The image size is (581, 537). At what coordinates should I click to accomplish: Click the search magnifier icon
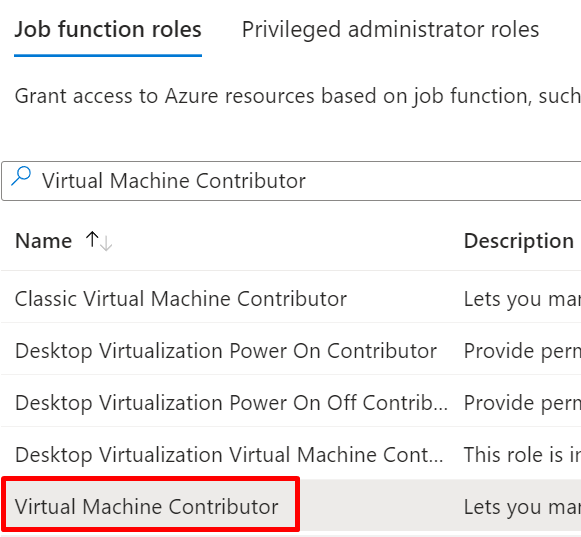(x=21, y=176)
